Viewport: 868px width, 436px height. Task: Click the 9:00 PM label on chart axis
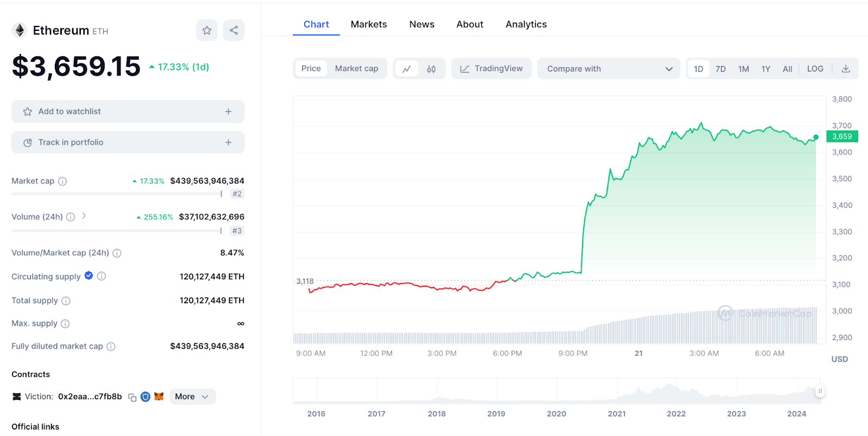pyautogui.click(x=573, y=354)
